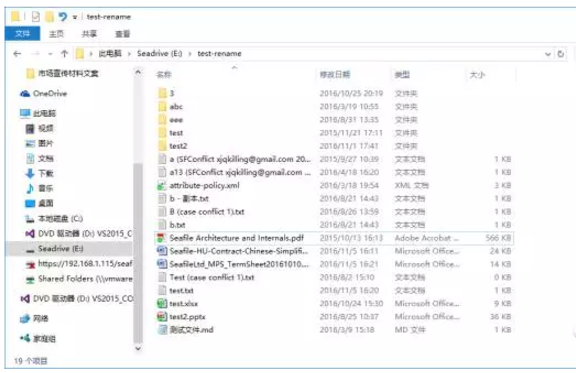Select file B (case conflict 1).txt
Viewport: 576px width, 373px height.
pyautogui.click(x=207, y=212)
